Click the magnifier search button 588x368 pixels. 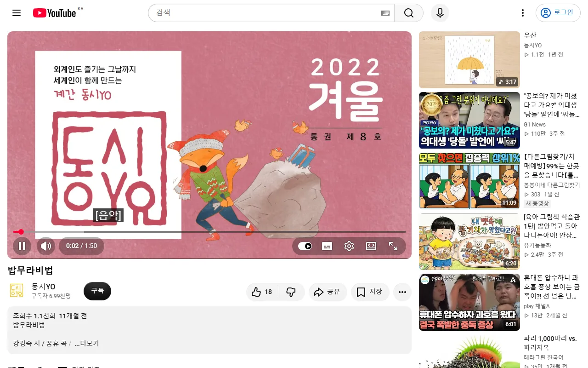pyautogui.click(x=409, y=13)
